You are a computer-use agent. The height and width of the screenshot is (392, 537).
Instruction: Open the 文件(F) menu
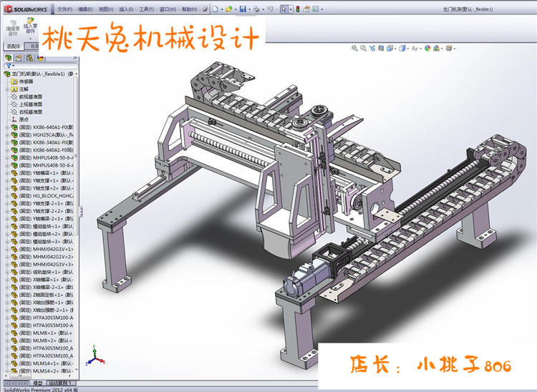(x=64, y=9)
